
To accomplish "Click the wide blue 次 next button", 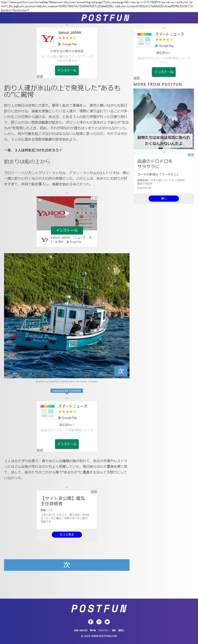I will pyautogui.click(x=67, y=565).
